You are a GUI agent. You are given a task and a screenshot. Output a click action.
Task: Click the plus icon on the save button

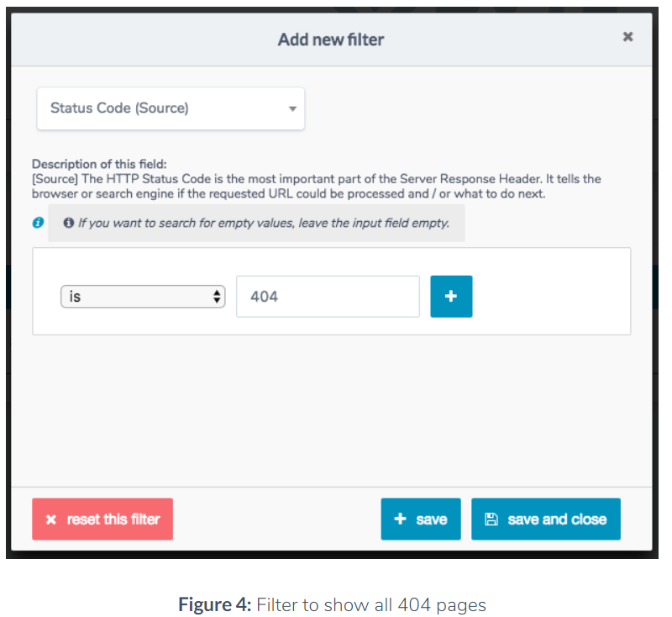tap(400, 519)
